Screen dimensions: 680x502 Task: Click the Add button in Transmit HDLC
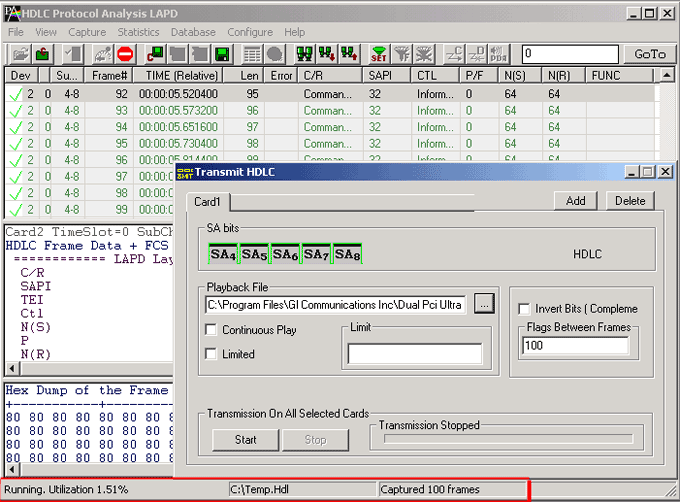(x=575, y=201)
